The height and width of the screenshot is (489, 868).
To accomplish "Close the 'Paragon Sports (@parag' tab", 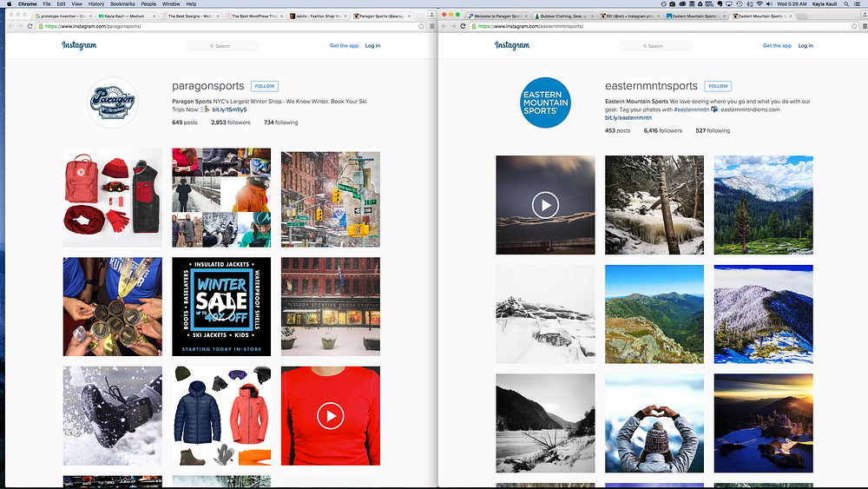I will coord(410,16).
